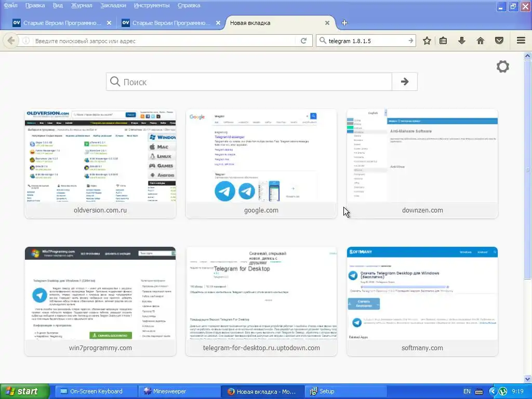Focus the Поиск search field

click(249, 82)
